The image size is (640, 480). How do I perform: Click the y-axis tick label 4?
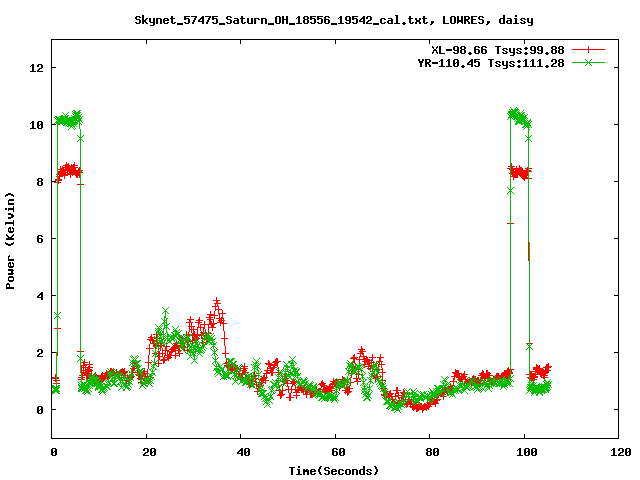pyautogui.click(x=40, y=296)
